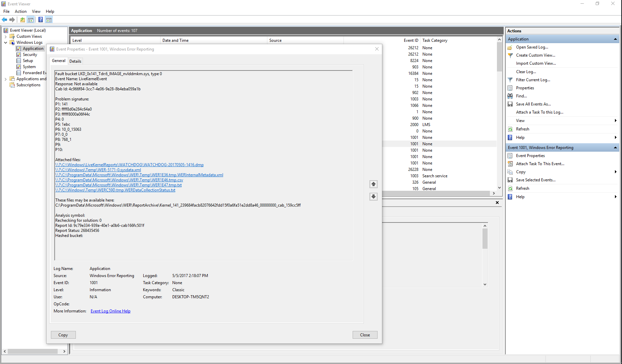Click the previous event up-arrow button
This screenshot has width=622, height=364.
coord(374,184)
